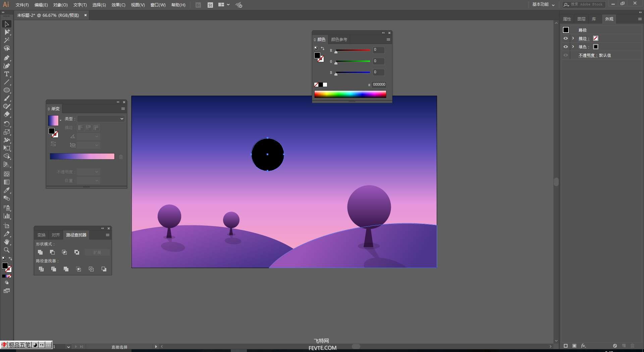
Task: Select the Paintbrush tool
Action: pos(7,98)
